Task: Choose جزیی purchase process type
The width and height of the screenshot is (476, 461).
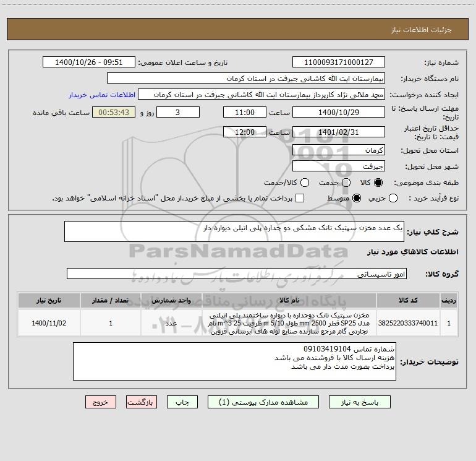Action: click(393, 198)
